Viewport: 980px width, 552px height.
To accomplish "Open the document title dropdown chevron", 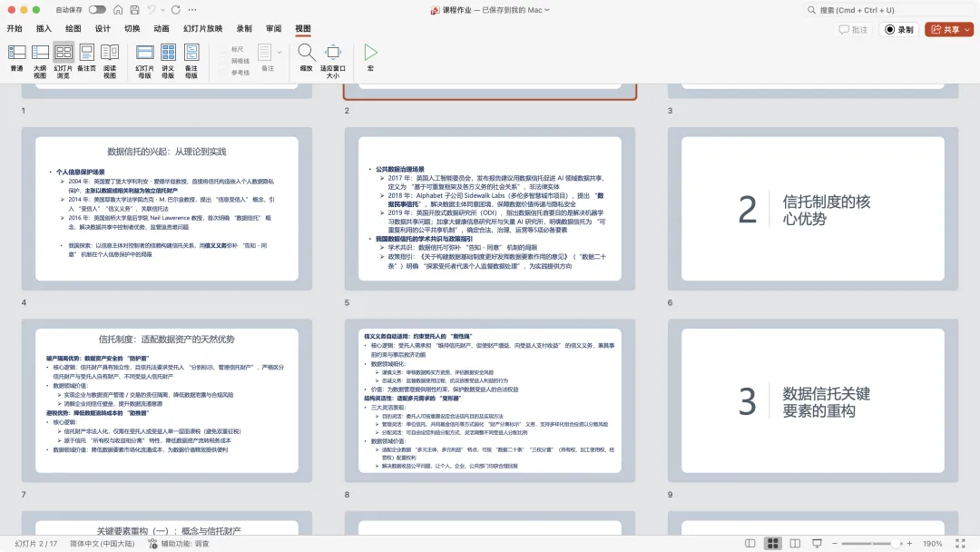I will [547, 10].
